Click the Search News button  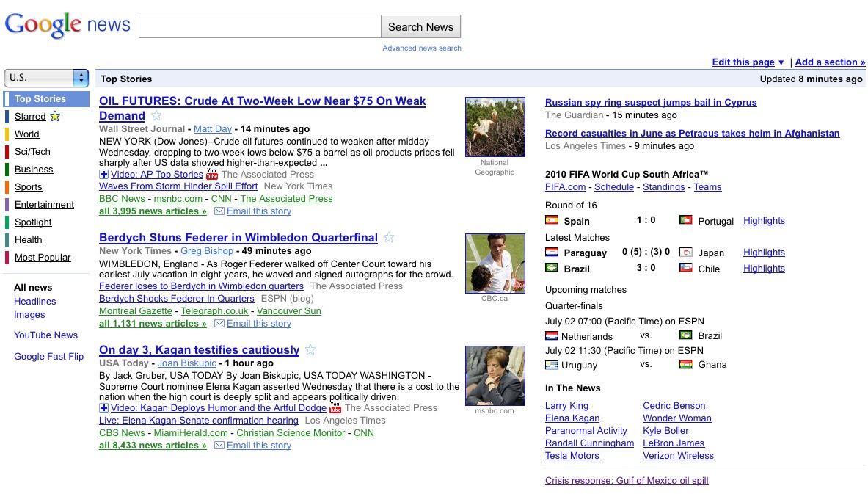[420, 26]
